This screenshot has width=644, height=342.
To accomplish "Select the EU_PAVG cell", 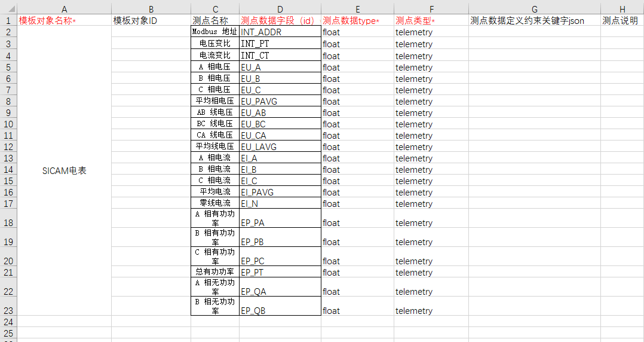I will 280,101.
